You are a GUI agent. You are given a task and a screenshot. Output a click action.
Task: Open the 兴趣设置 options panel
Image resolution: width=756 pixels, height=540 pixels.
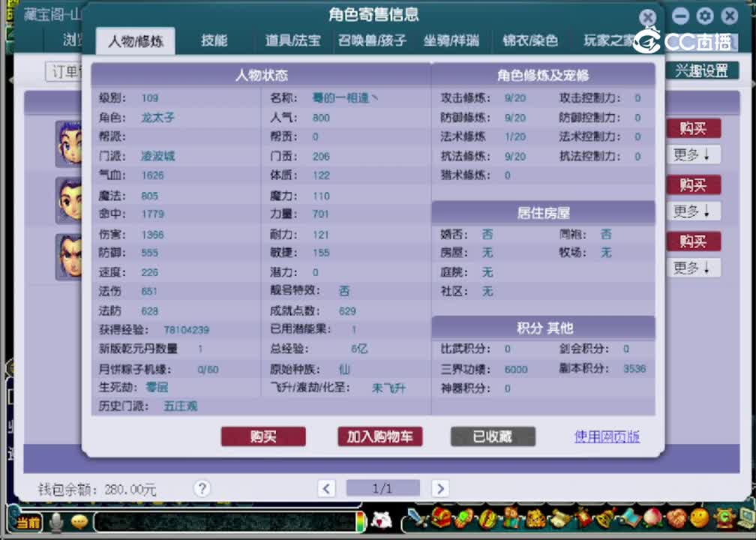[700, 72]
